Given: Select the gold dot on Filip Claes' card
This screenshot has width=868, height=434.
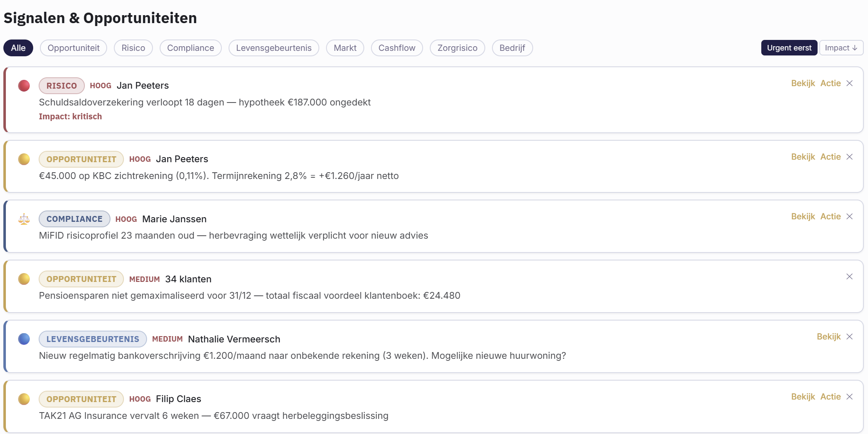Looking at the screenshot, I should [24, 399].
